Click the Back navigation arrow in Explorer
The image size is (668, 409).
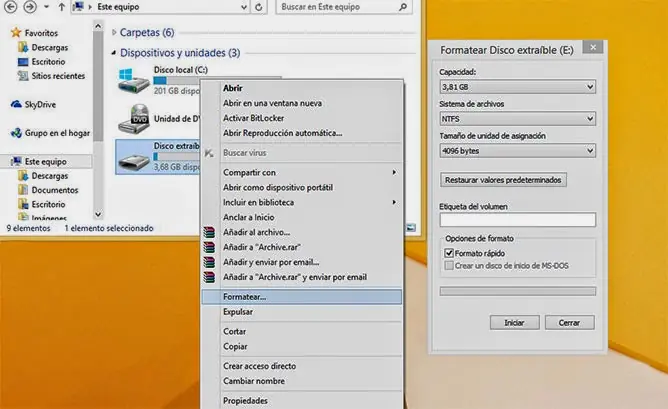[10, 6]
